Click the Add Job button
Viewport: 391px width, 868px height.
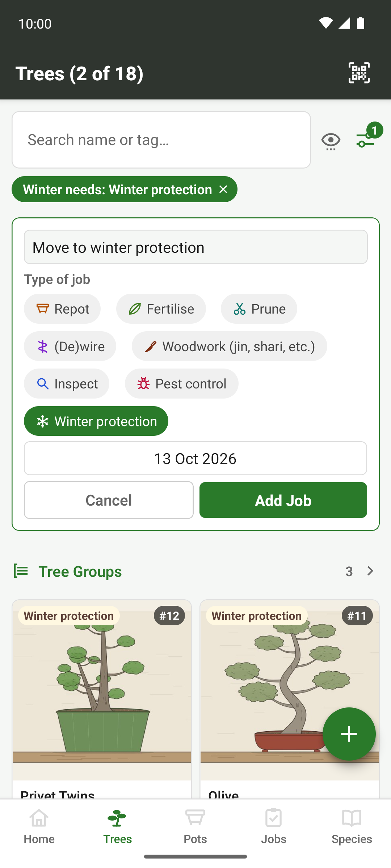click(x=283, y=500)
